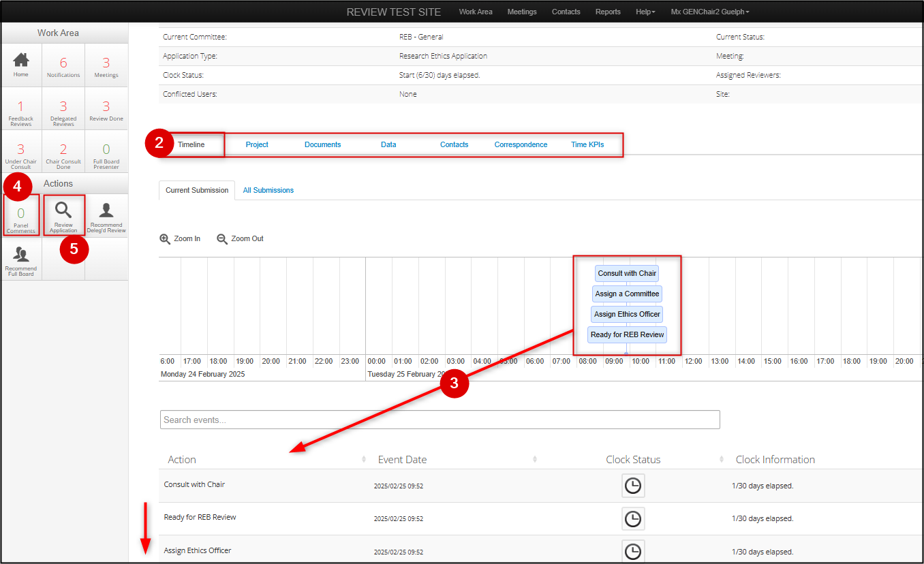
Task: Click clock icon in Ready for REB Review row
Action: click(x=633, y=518)
